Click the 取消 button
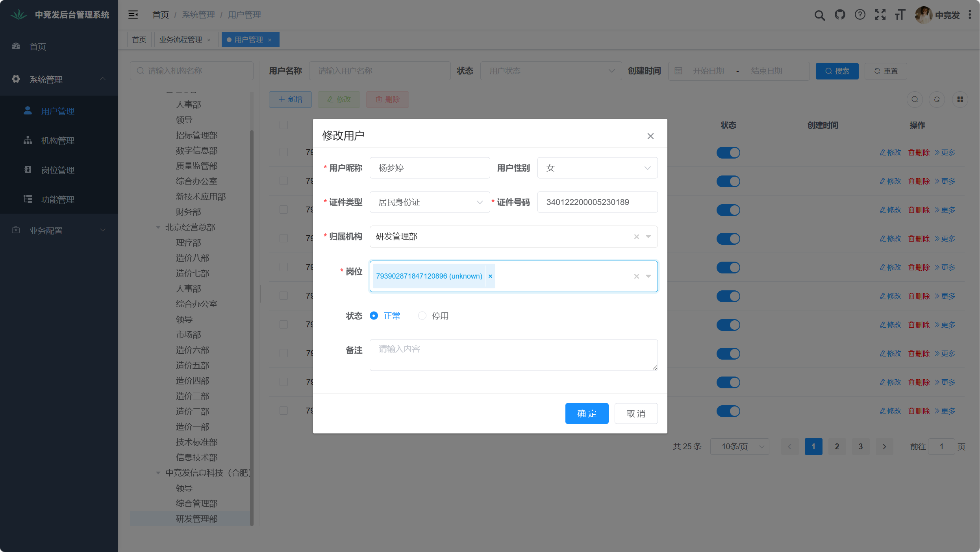The image size is (980, 552). point(636,414)
